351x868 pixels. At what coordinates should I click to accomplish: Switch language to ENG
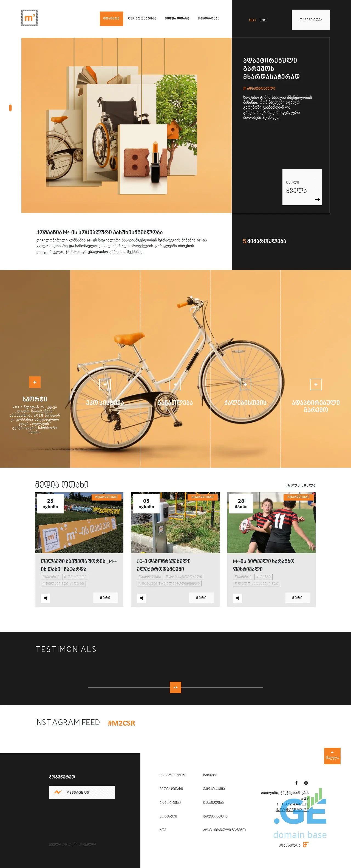point(263,20)
